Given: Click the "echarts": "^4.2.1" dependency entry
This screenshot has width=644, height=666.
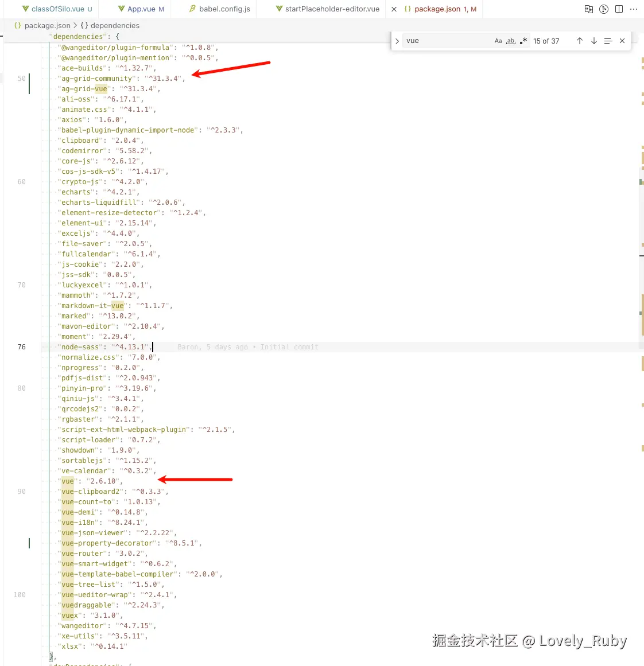Looking at the screenshot, I should click(x=99, y=192).
